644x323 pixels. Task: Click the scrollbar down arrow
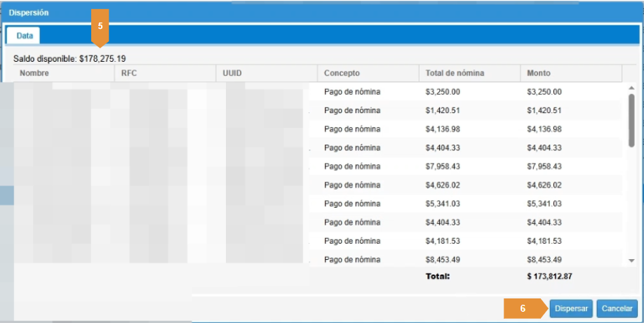(x=631, y=259)
